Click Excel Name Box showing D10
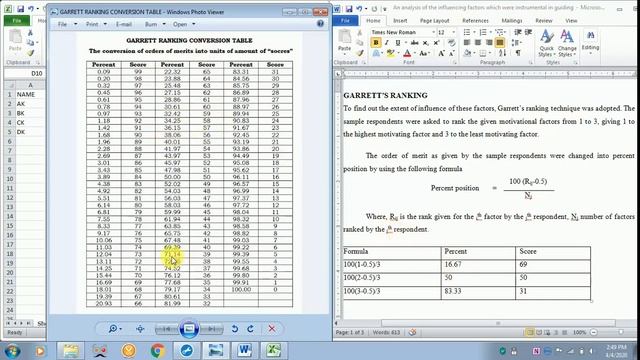The width and height of the screenshot is (640, 360). click(24, 73)
